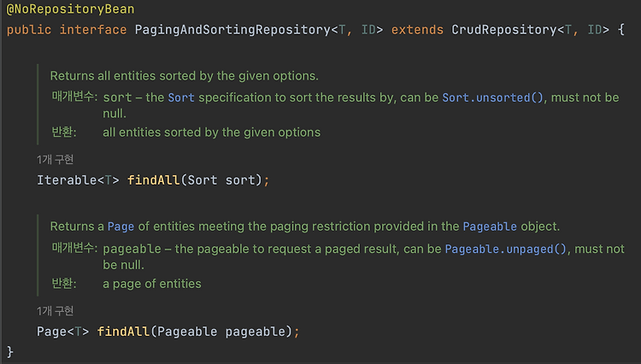Click 'Returns all entities sorted by the given options.'
Screen dimensions: 641x364
pyautogui.click(x=185, y=76)
